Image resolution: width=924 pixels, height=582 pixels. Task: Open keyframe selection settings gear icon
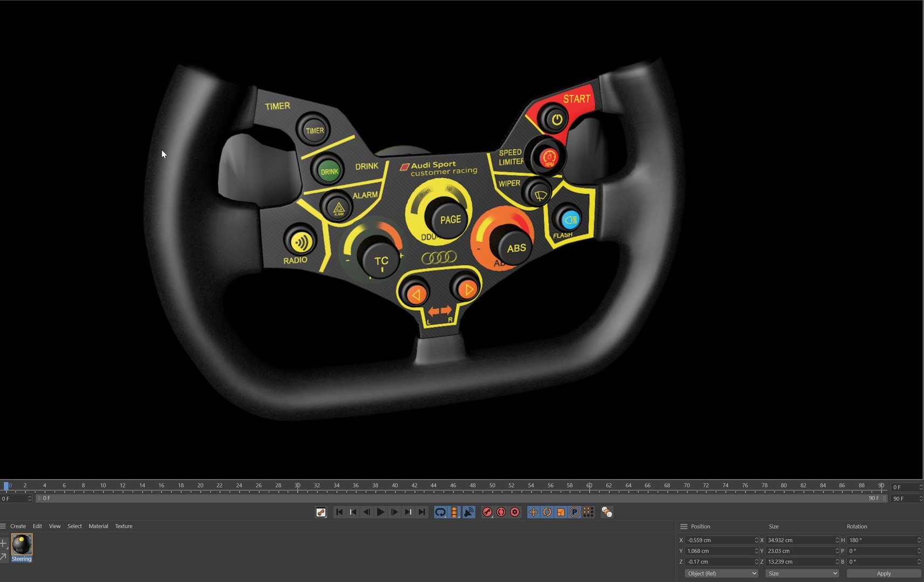coord(515,512)
